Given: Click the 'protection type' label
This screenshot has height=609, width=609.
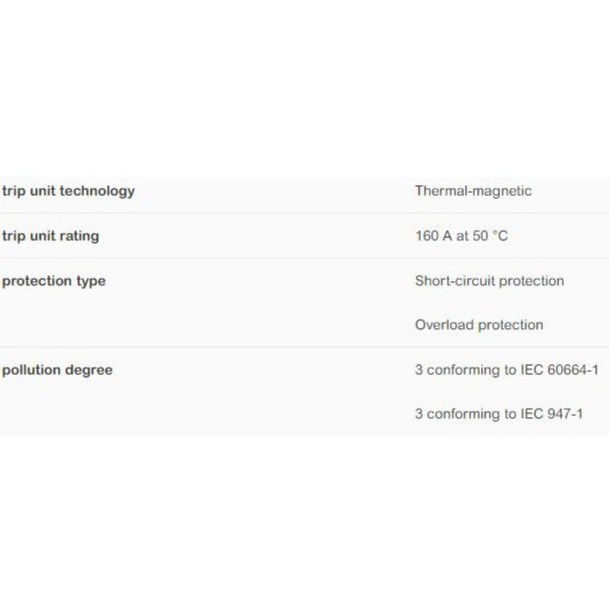Looking at the screenshot, I should click(54, 281).
